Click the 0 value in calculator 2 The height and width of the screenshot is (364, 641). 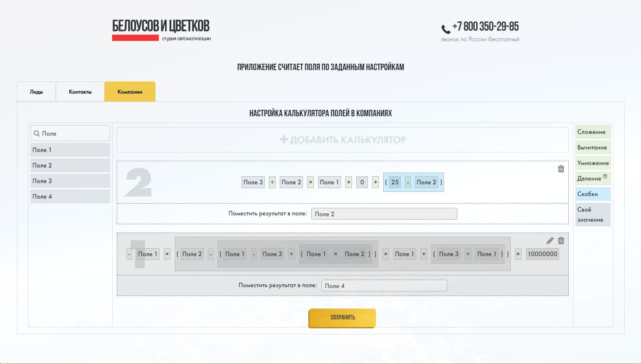coord(362,182)
